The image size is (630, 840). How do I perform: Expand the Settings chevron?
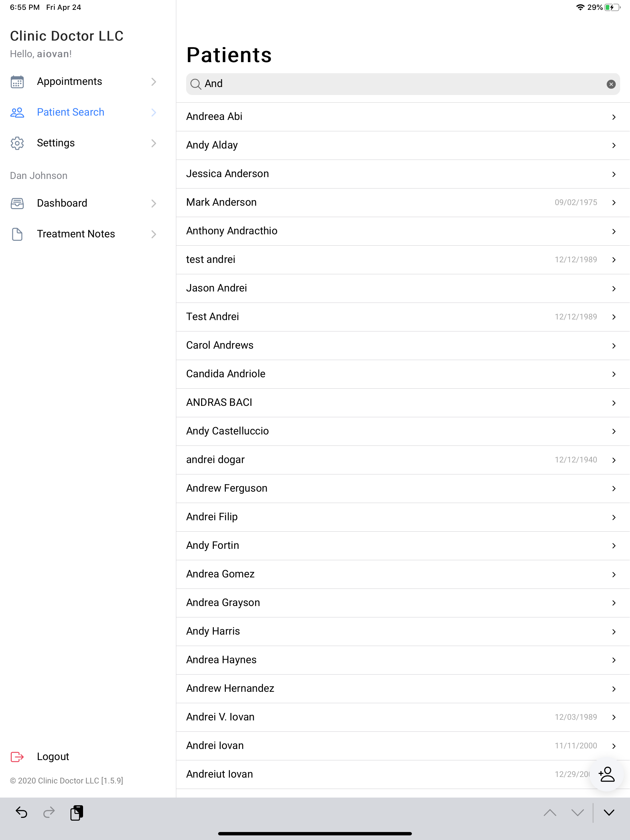pos(154,143)
